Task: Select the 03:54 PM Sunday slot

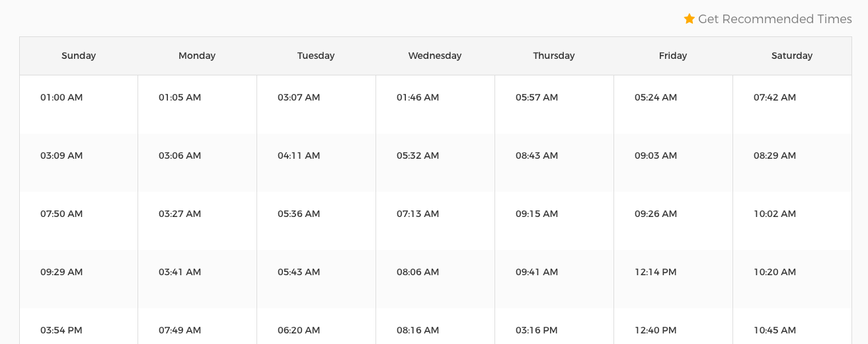Action: click(61, 330)
